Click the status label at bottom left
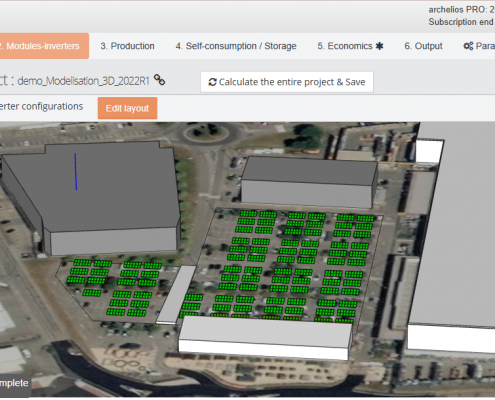 (15, 383)
